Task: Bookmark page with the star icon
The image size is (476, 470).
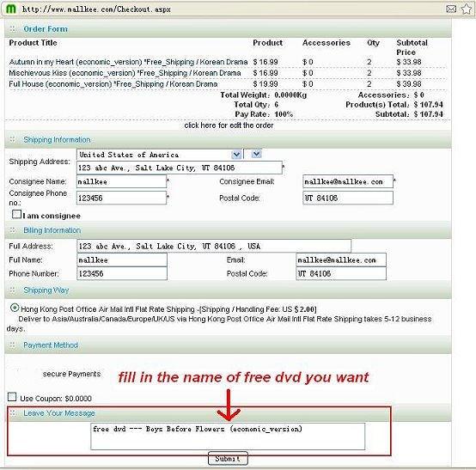Action: point(467,9)
